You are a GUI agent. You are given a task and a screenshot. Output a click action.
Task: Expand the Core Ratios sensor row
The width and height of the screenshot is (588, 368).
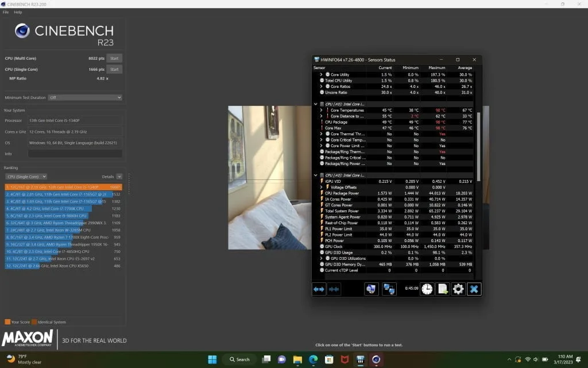click(x=321, y=86)
